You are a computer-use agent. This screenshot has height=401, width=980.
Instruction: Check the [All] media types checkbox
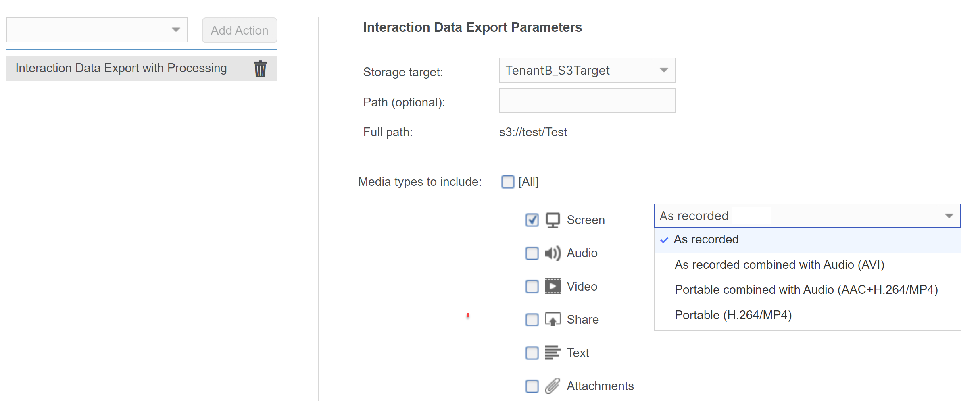click(508, 182)
